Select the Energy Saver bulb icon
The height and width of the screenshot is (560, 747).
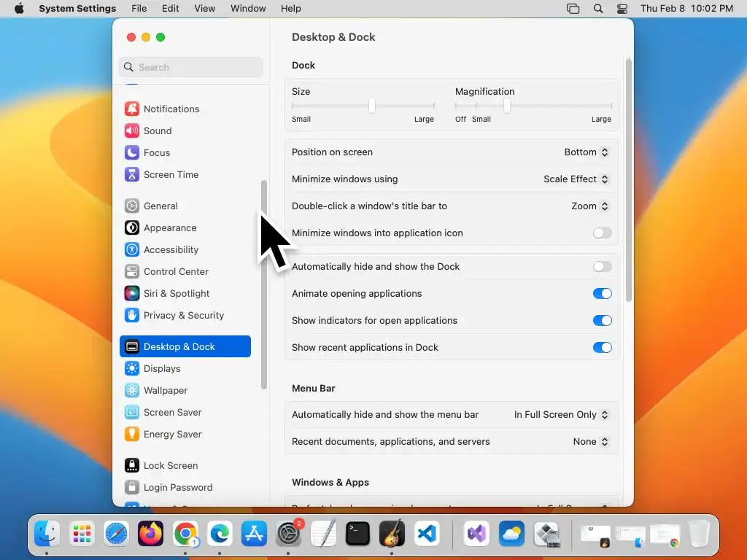coord(132,435)
